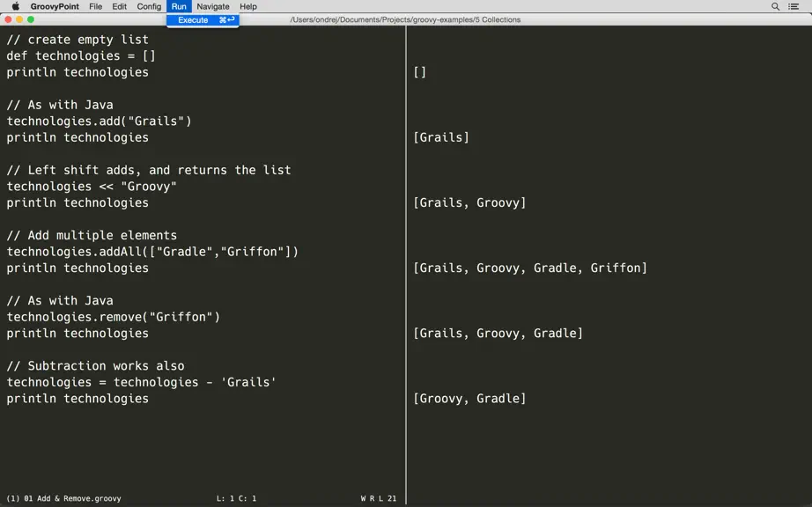Click '// Left shift adds, and returns the list'
The image size is (812, 507).
pos(149,170)
